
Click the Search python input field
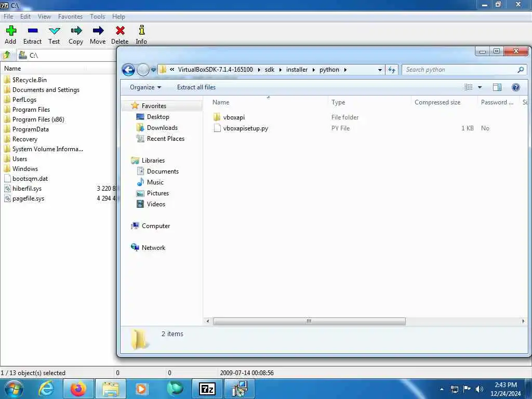[460, 70]
